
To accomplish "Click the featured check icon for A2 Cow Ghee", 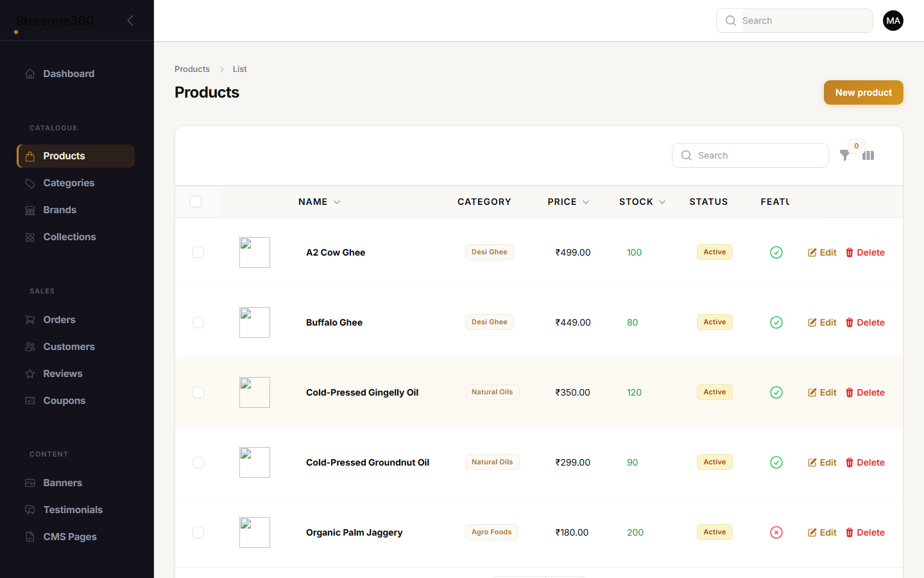I will [x=776, y=252].
